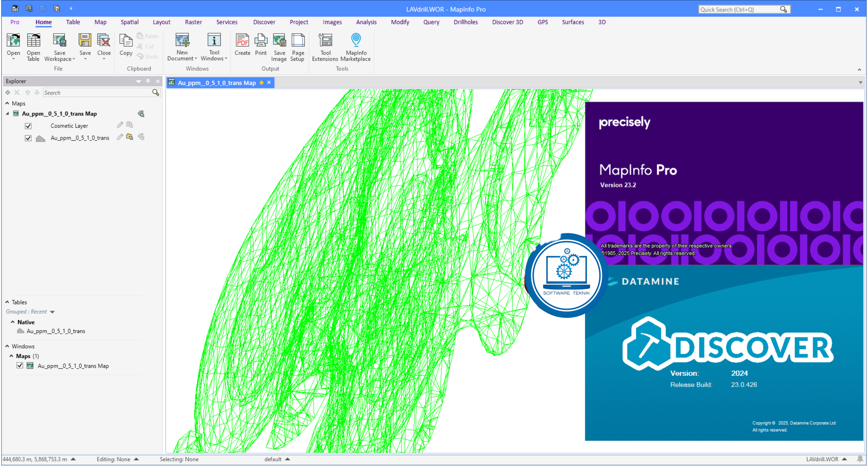
Task: Click the Explorer search field
Action: click(x=97, y=92)
